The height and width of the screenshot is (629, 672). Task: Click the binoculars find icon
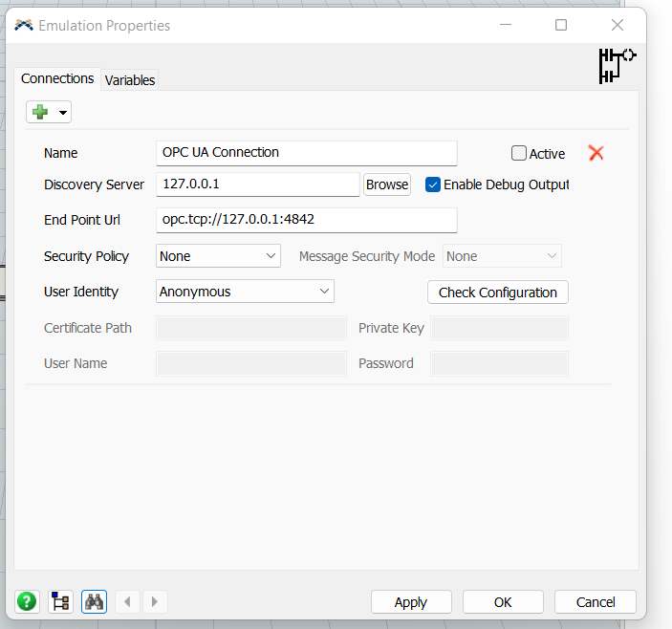[94, 601]
